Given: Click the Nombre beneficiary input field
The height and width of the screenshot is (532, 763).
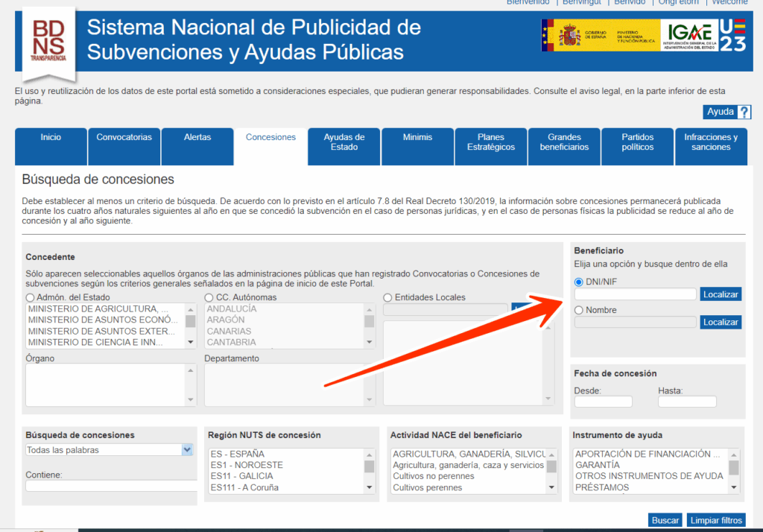Looking at the screenshot, I should click(635, 322).
